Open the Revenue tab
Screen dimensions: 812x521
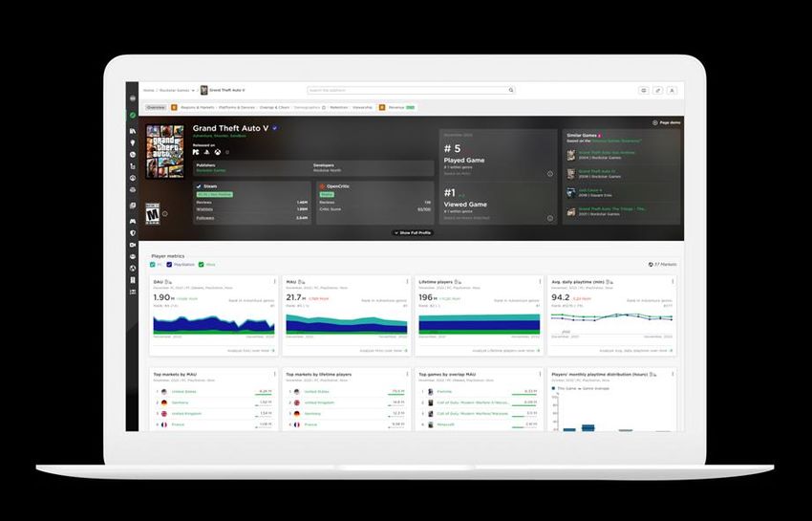396,107
